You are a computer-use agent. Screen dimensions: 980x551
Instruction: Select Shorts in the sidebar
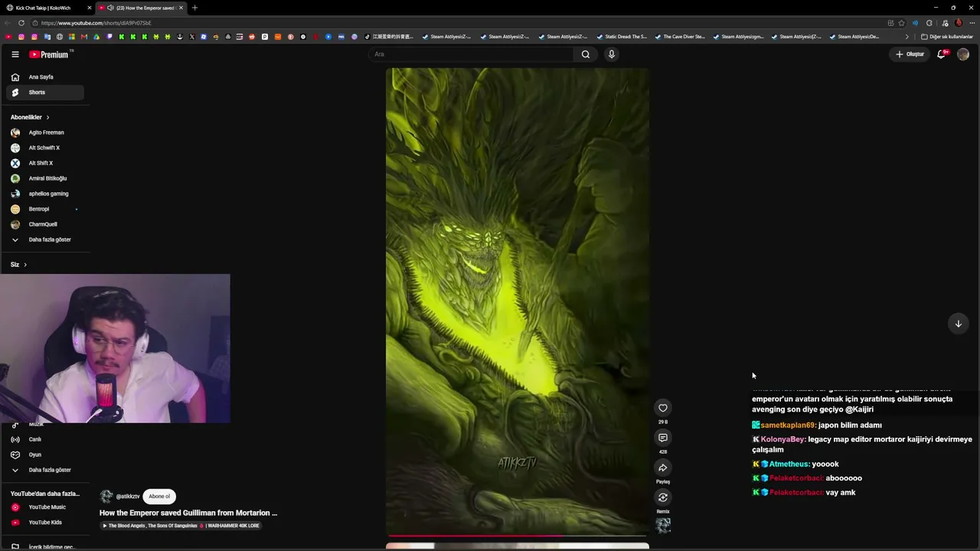pyautogui.click(x=45, y=93)
